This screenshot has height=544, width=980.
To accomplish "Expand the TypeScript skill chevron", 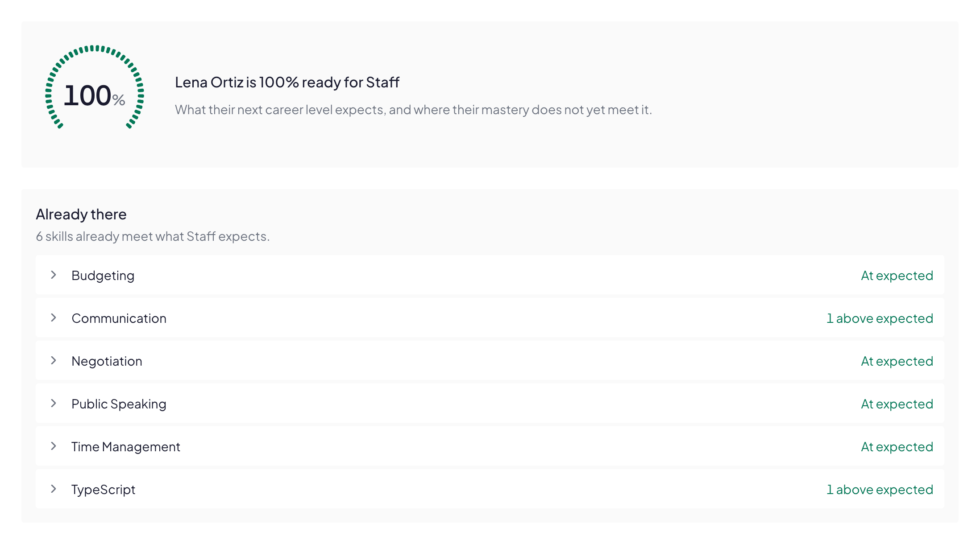I will [54, 489].
